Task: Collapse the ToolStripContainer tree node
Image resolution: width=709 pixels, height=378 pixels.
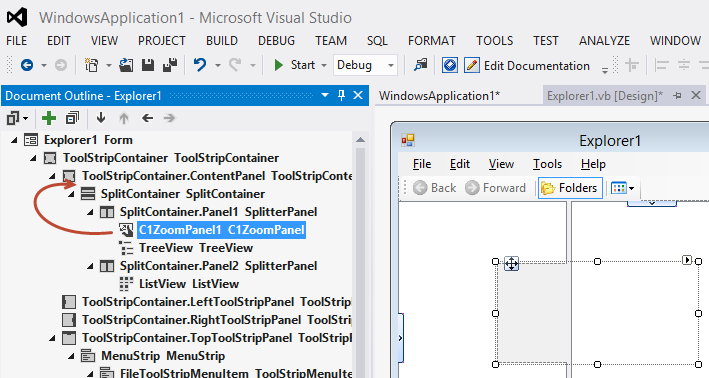Action: click(33, 158)
